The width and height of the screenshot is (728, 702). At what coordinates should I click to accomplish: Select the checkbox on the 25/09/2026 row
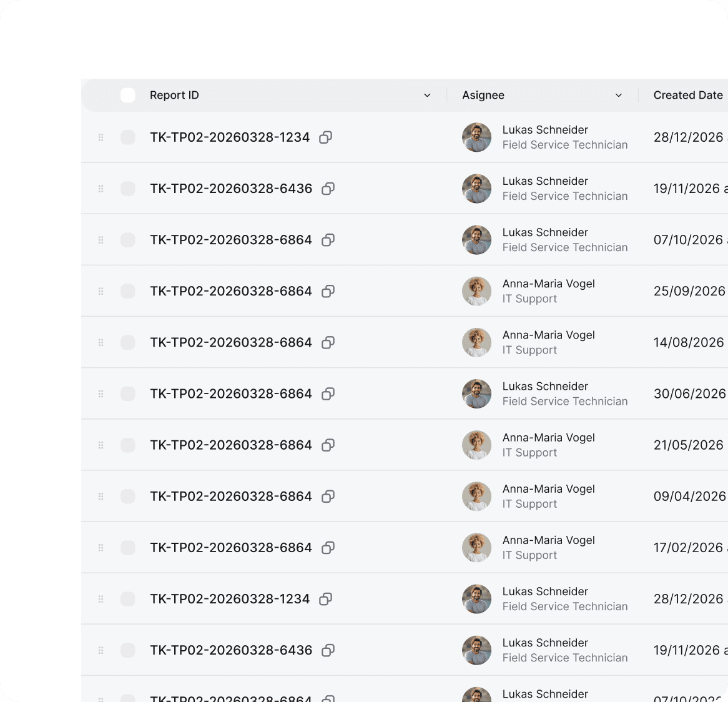pyautogui.click(x=128, y=291)
